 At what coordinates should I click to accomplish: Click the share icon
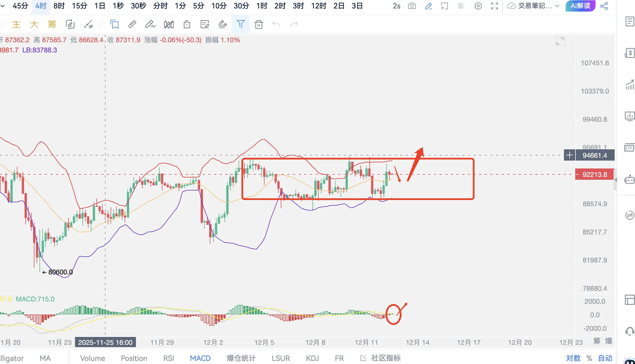[x=604, y=6]
